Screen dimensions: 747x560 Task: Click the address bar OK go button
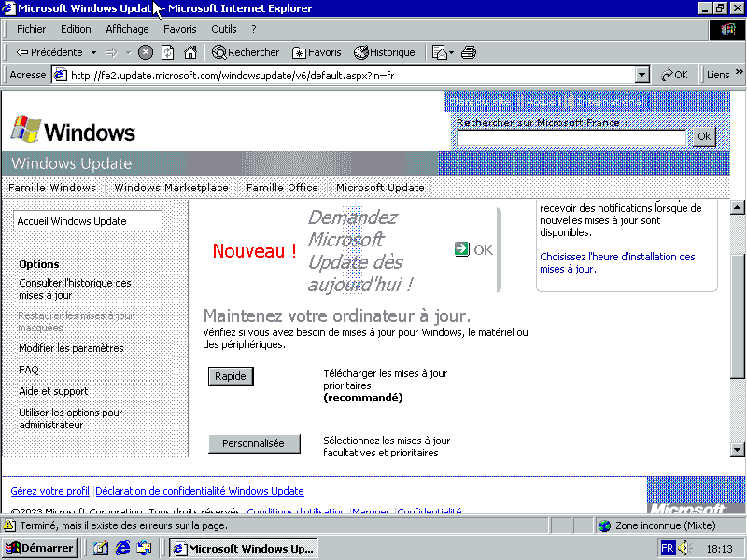674,75
